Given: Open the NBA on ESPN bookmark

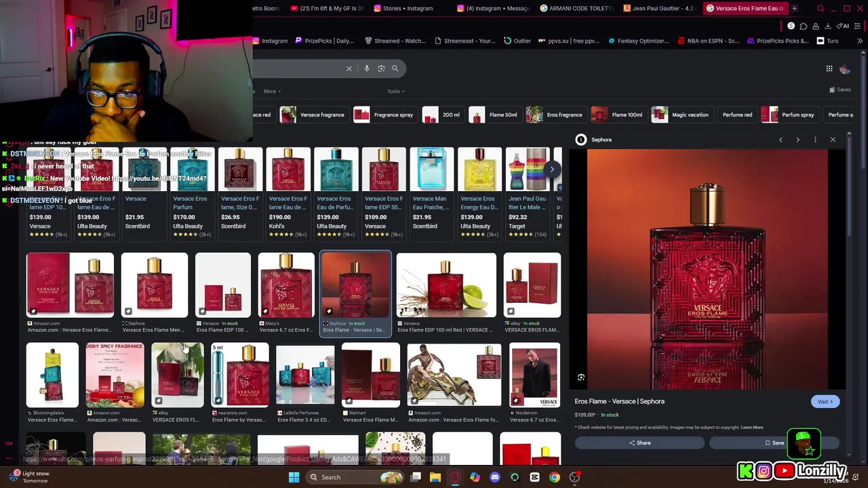Looking at the screenshot, I should [x=709, y=41].
